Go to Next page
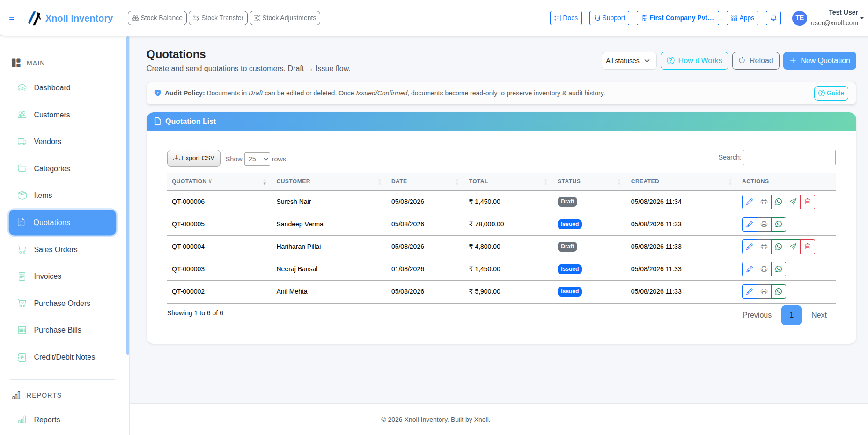 [819, 315]
